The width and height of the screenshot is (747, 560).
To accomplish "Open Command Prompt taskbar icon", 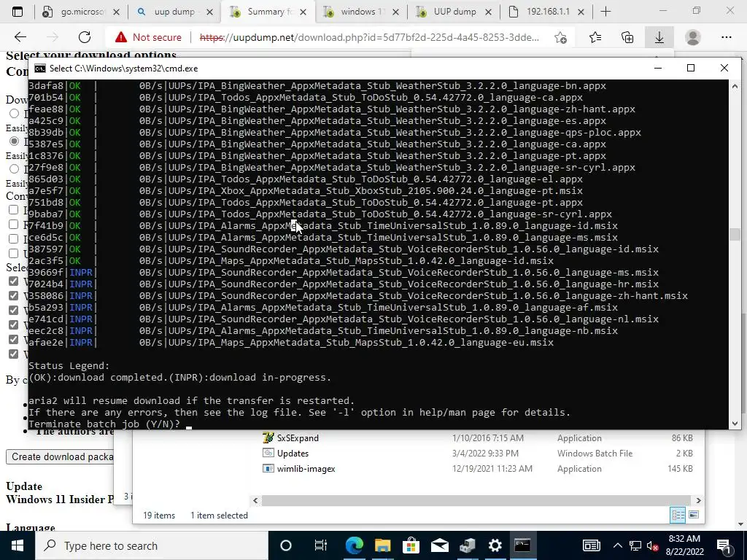I will pos(522,545).
